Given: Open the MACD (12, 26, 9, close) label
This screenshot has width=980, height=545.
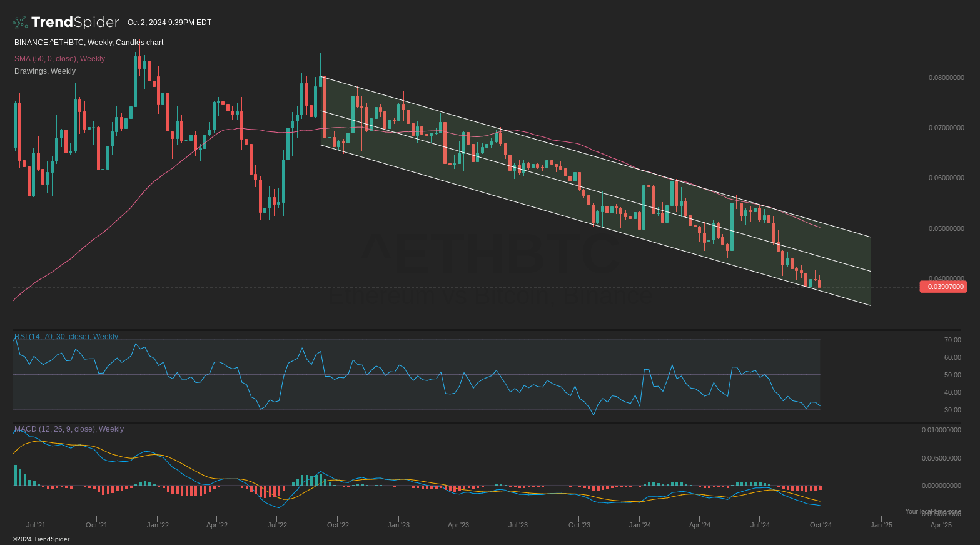Looking at the screenshot, I should (69, 429).
